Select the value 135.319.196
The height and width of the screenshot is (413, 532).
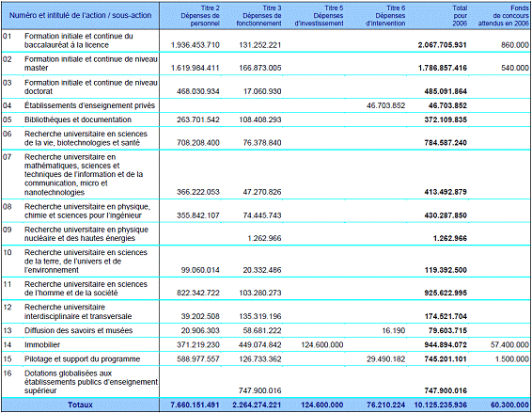pyautogui.click(x=260, y=316)
